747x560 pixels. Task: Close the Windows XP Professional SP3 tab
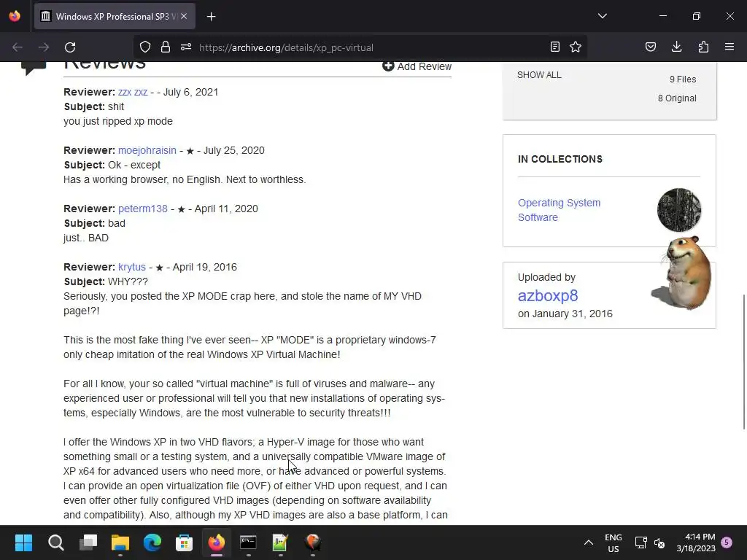click(184, 16)
